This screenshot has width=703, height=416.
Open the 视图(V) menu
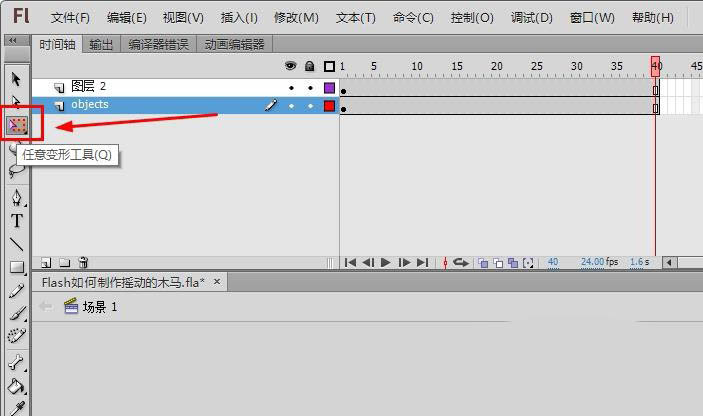[183, 18]
